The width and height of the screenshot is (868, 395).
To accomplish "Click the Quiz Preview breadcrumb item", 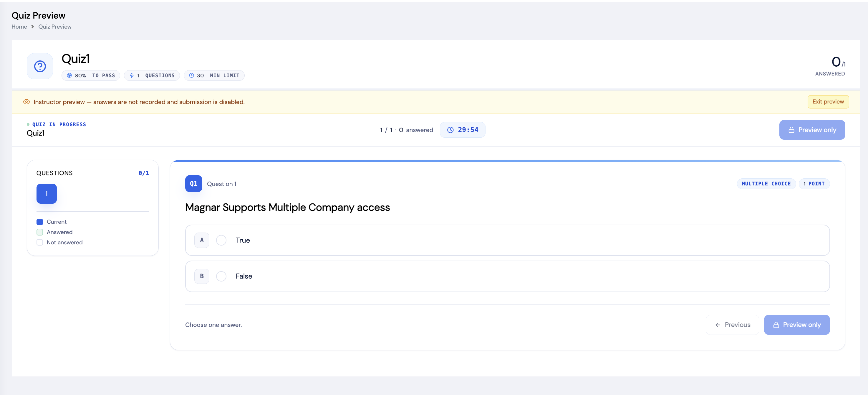I will click(55, 27).
